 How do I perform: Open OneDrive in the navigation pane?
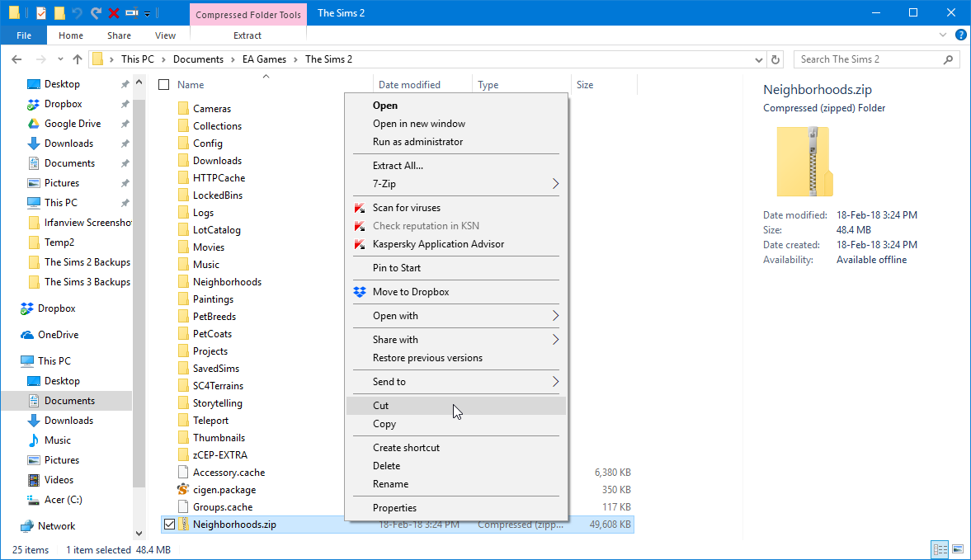pyautogui.click(x=59, y=335)
